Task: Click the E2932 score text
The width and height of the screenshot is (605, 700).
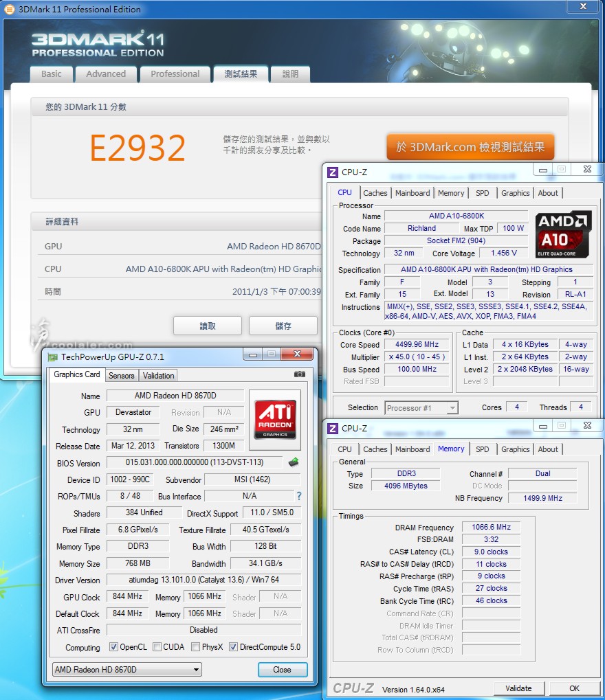Action: (x=137, y=148)
